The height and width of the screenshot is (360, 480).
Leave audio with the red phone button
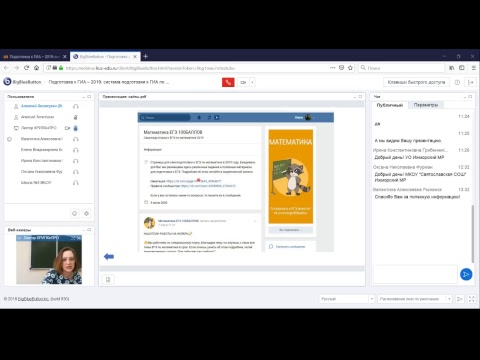point(228,82)
